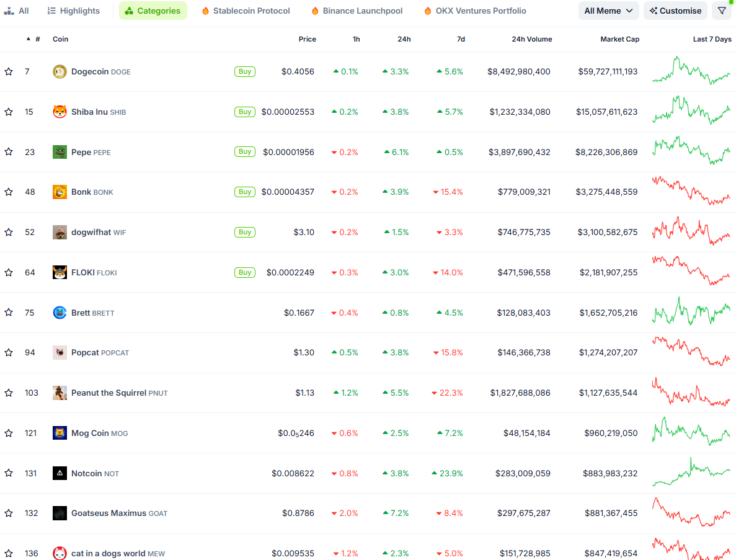Open the Goatseus Maximus coin link

[x=119, y=513]
